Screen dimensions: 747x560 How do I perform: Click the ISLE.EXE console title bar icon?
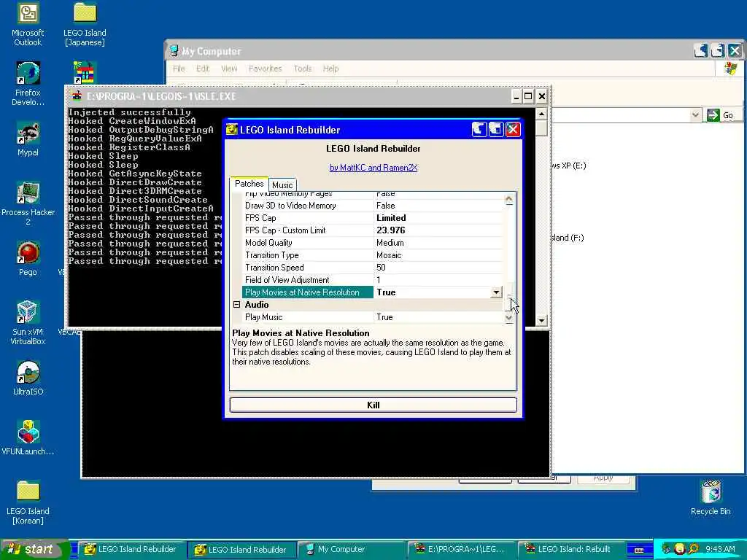[77, 96]
